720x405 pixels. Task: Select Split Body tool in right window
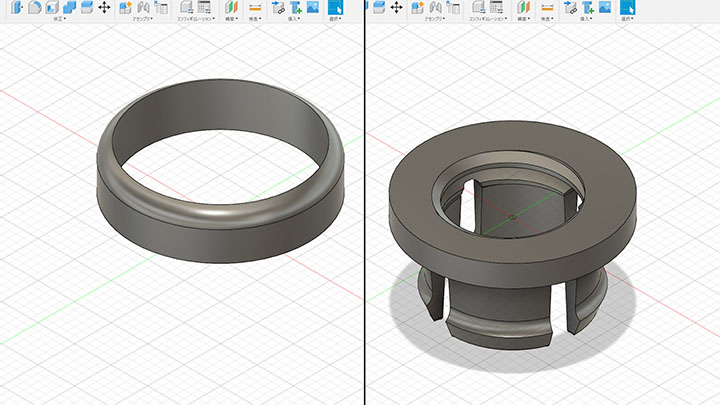click(378, 7)
